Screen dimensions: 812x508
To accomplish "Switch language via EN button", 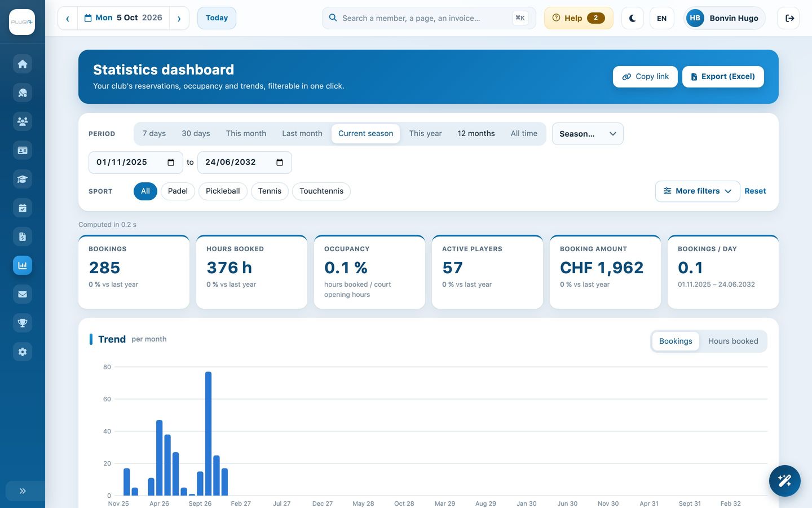I will (x=662, y=18).
